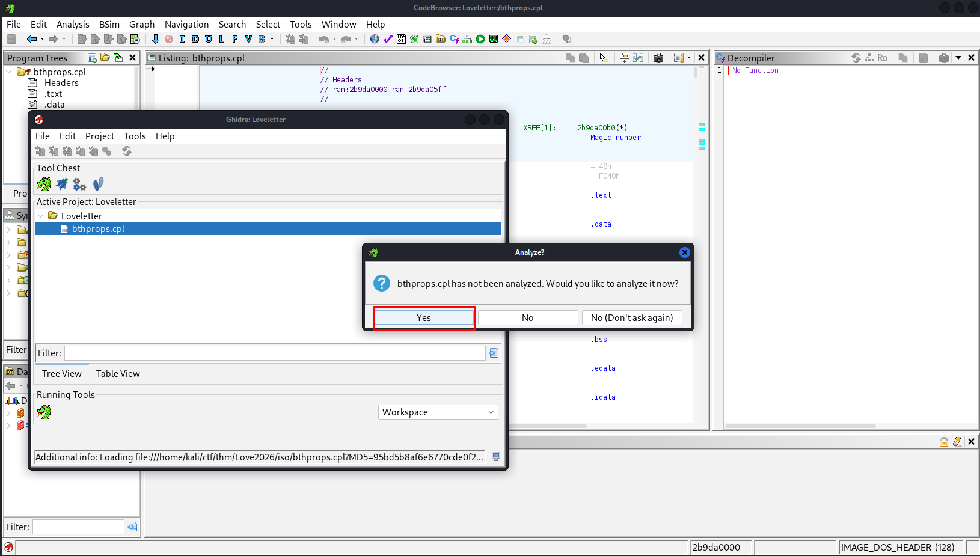Take a snapshot of the Listing view
The height and width of the screenshot is (556, 980).
(658, 58)
